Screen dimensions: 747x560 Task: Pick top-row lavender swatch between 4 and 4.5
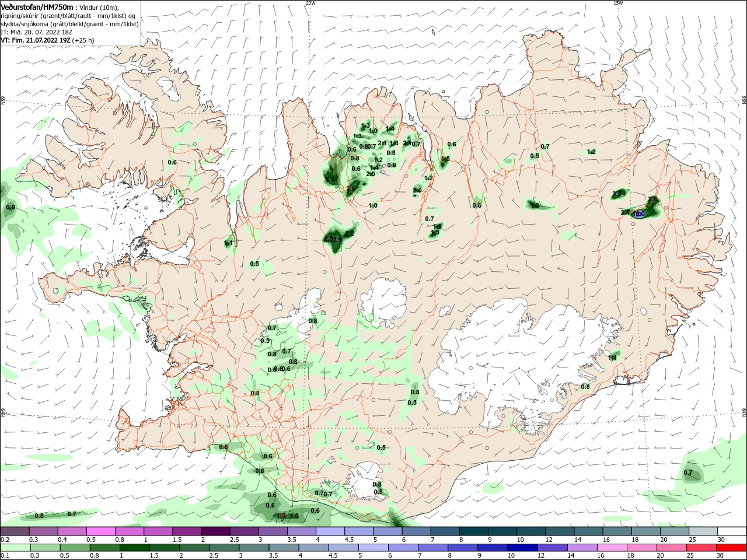click(x=330, y=531)
